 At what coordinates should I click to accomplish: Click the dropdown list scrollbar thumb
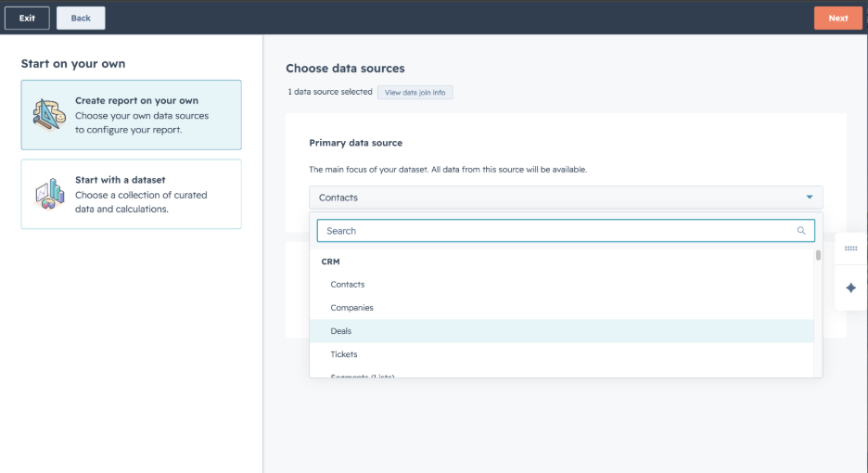pos(818,255)
